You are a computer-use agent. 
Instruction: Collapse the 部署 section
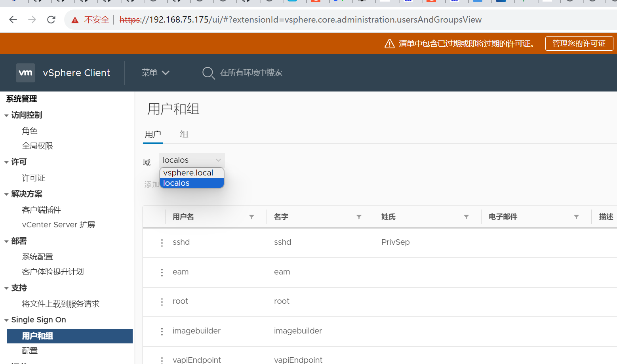[6, 242]
